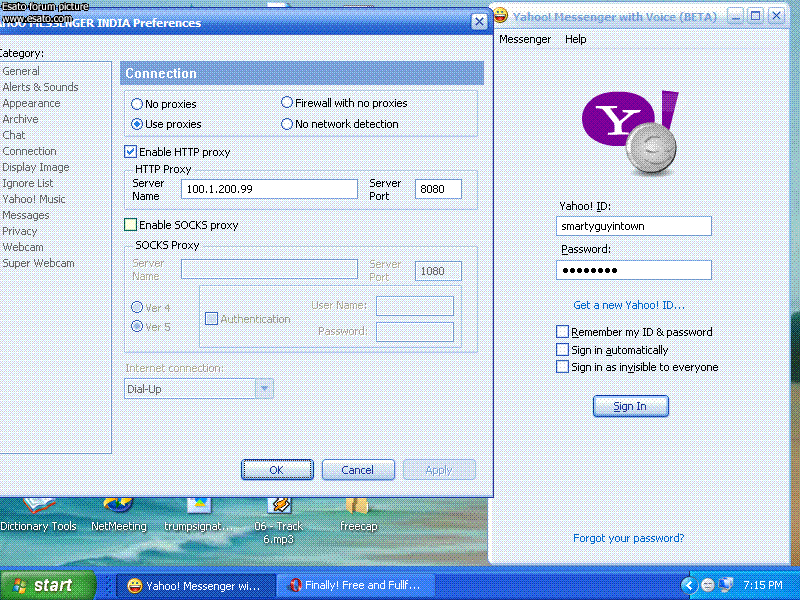
Task: Switch to Yahoo! Messenger taskbar button
Action: 196,585
